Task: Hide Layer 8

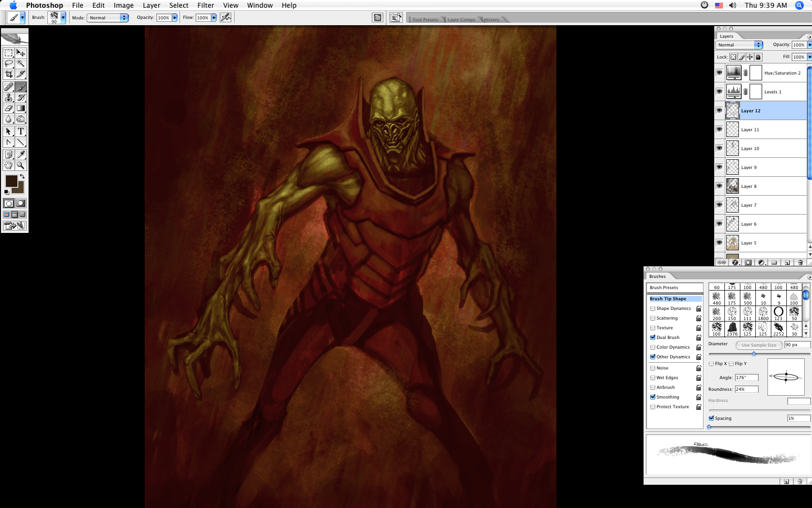Action: pos(719,186)
